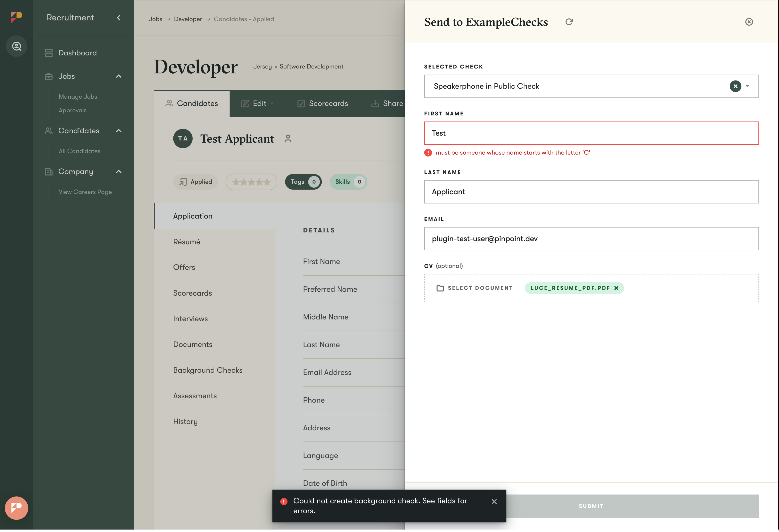Collapse the Jobs menu section
Screen dimensions: 779x532
click(x=119, y=76)
